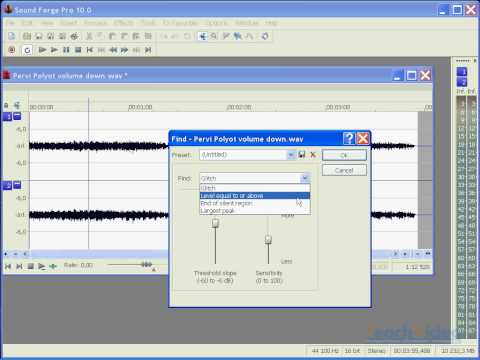
Task: Select 'Largest peak' in the Find list
Action: (x=255, y=211)
